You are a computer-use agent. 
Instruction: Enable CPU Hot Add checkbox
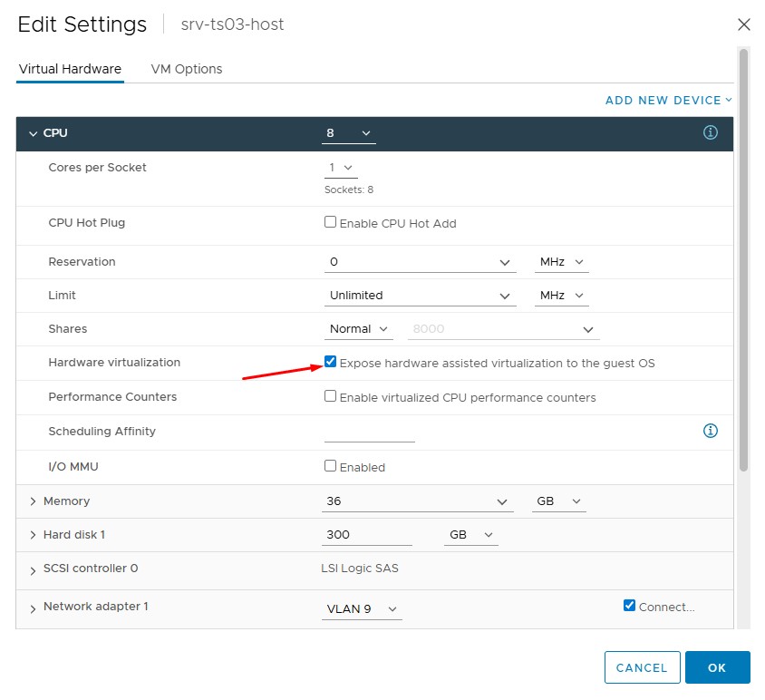coord(331,222)
